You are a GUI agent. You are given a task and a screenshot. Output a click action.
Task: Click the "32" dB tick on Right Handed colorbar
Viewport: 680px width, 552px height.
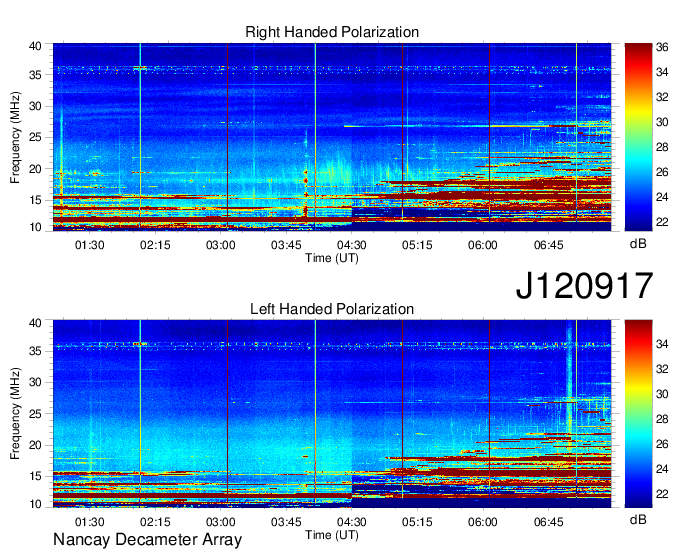[662, 97]
